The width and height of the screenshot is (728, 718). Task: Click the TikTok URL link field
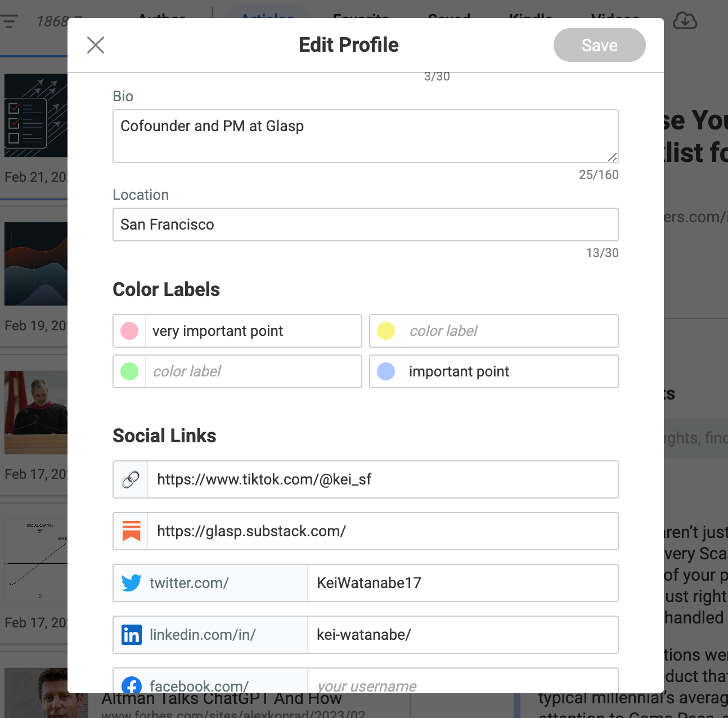coord(383,479)
